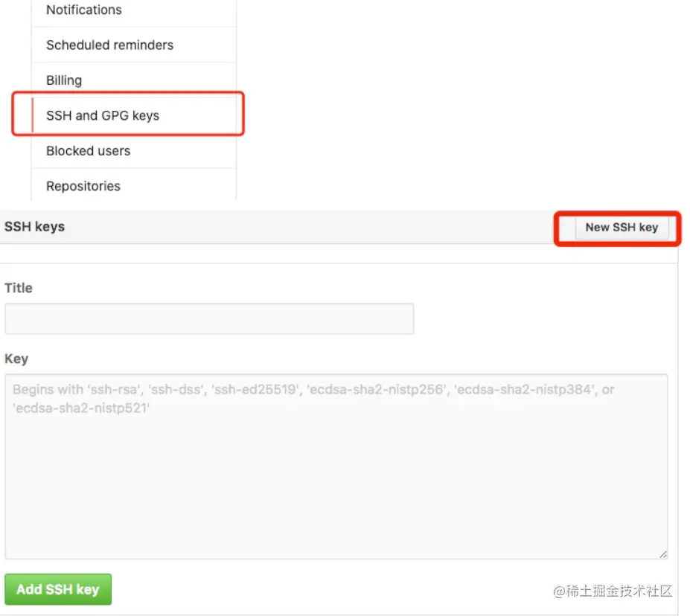The width and height of the screenshot is (690, 616).
Task: Open Repositories settings in the sidebar
Action: click(134, 185)
